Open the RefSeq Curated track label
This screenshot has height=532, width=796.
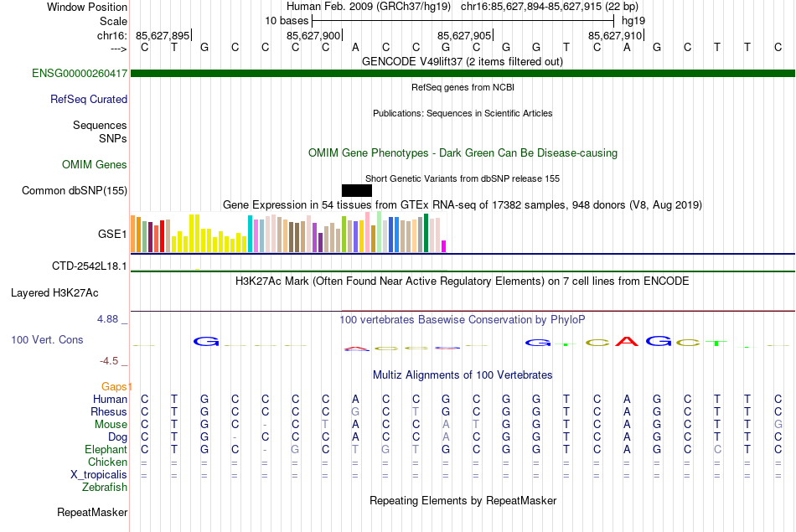point(89,99)
